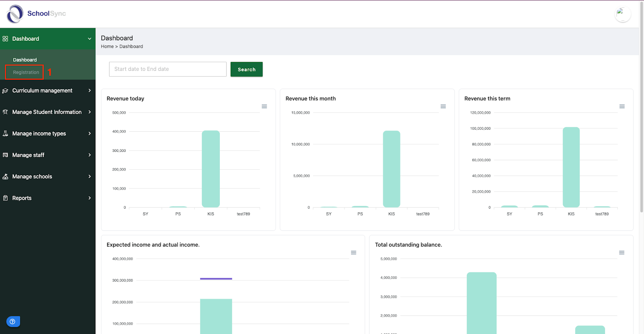Open the Total outstanding balance chart menu
644x334 pixels.
[x=621, y=253]
